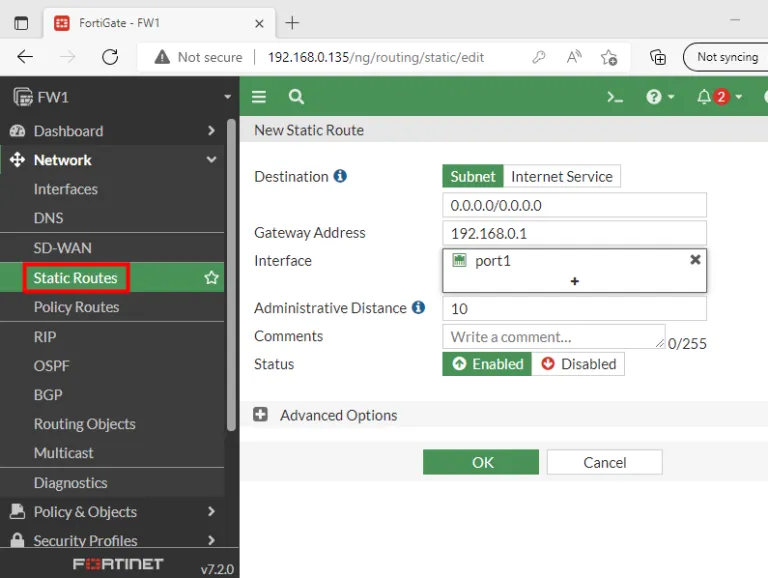Open the FW1 dropdown arrow
768x578 pixels.
[227, 97]
